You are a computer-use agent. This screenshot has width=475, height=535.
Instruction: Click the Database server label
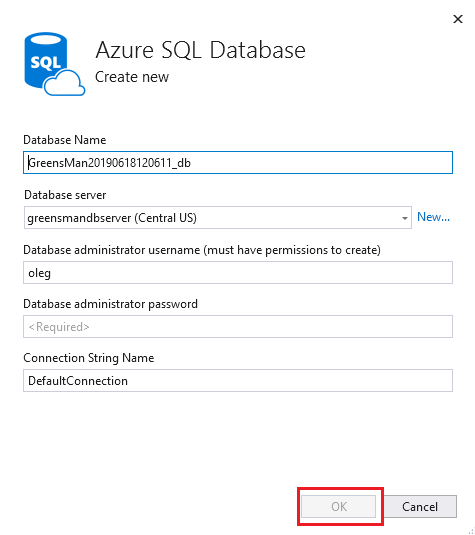[65, 195]
